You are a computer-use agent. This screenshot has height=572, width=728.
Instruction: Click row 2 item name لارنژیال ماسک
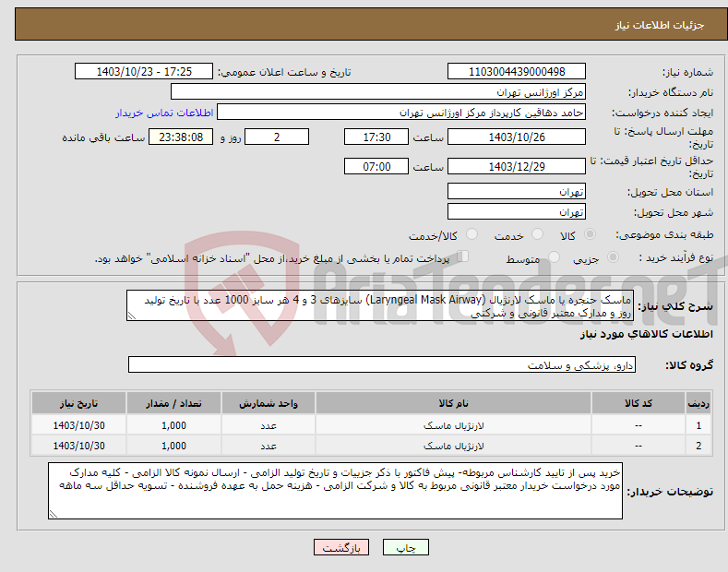[x=453, y=446]
